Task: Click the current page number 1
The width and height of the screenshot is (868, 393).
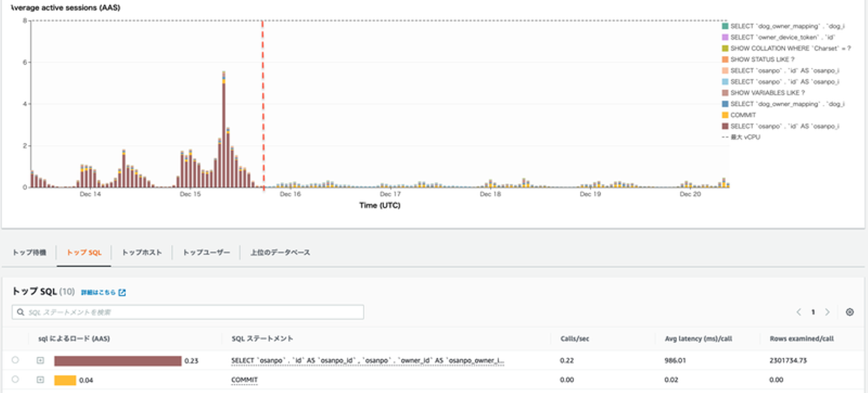Action: point(813,312)
